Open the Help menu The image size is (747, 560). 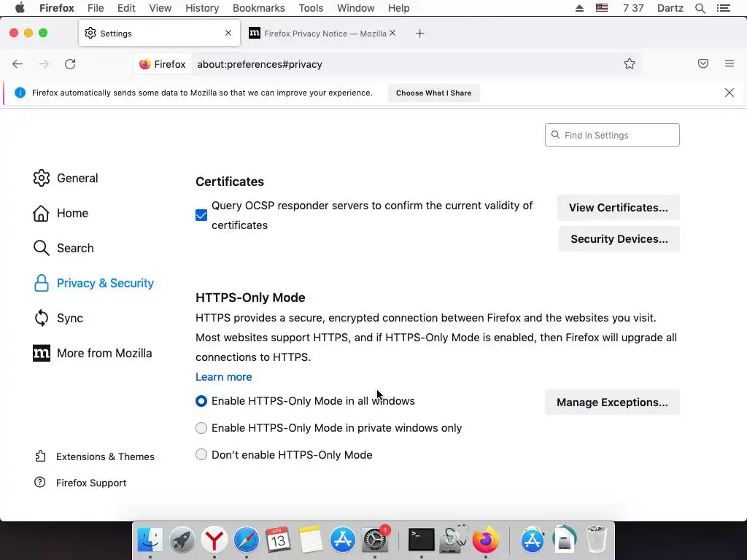399,8
